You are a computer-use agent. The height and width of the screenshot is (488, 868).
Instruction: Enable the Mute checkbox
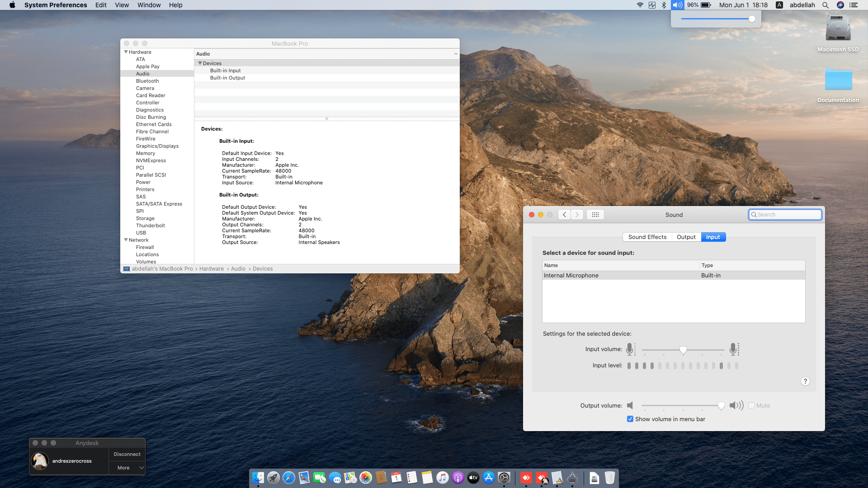tap(751, 406)
